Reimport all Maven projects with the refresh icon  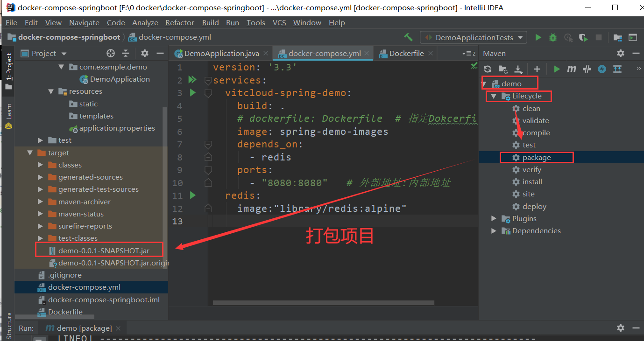[x=488, y=69]
